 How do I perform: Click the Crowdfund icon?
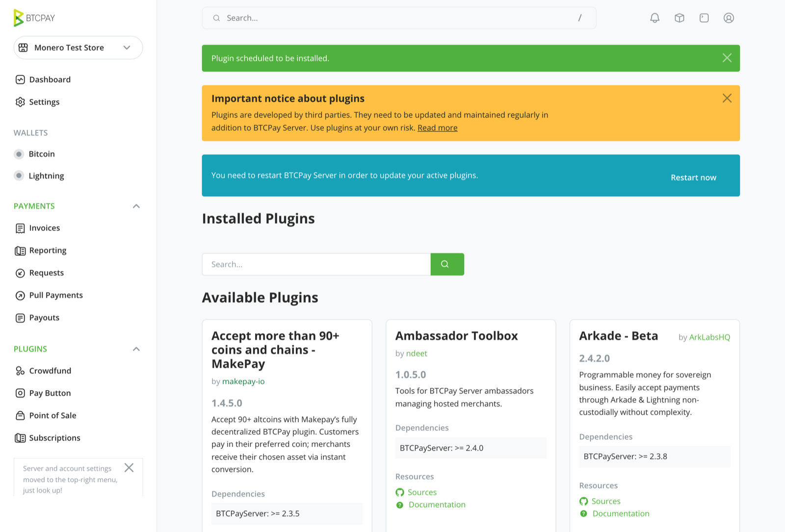(x=20, y=371)
